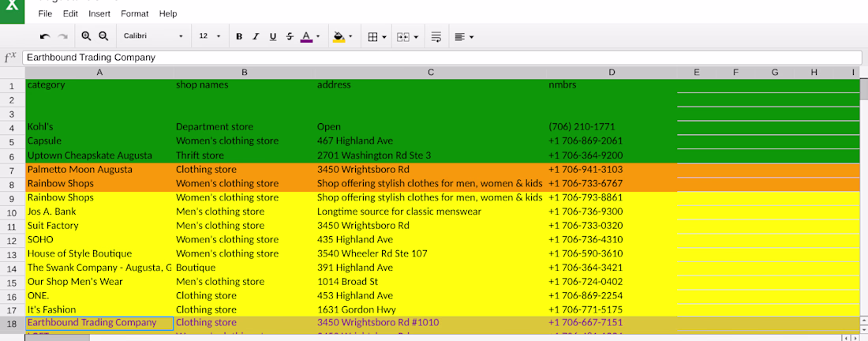Click the undo arrow icon
Viewport: 868px width, 341px height.
46,36
